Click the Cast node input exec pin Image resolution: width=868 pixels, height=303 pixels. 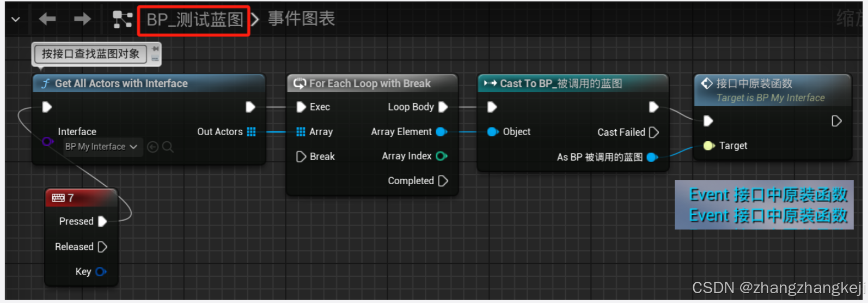point(492,107)
